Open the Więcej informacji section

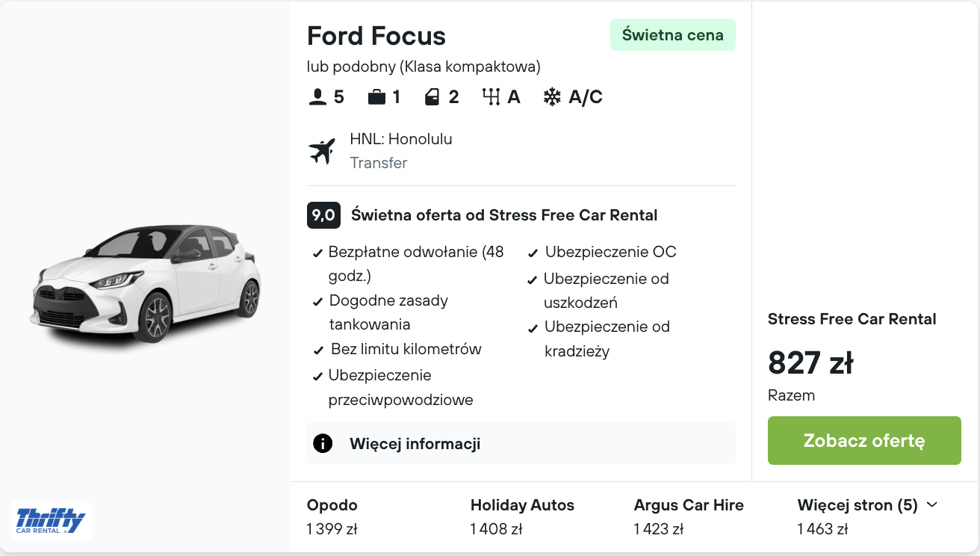(415, 442)
